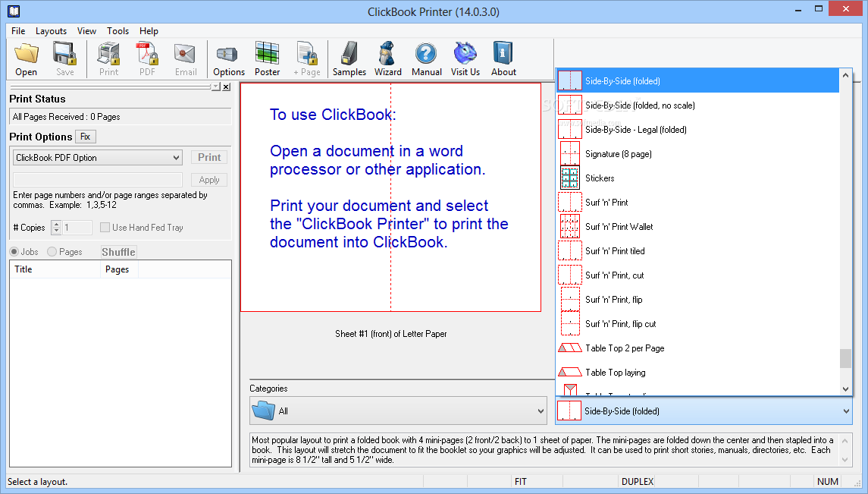Click description box scroll down arrow
The width and height of the screenshot is (868, 494).
click(844, 460)
